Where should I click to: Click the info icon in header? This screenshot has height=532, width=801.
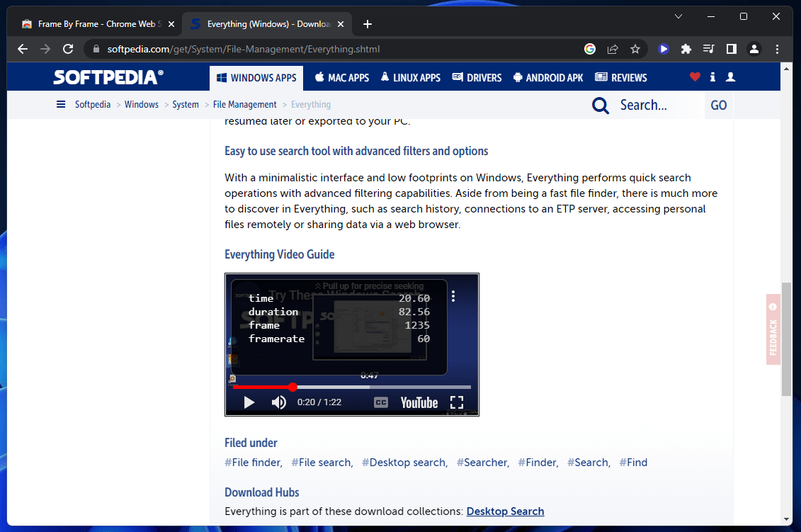point(712,77)
